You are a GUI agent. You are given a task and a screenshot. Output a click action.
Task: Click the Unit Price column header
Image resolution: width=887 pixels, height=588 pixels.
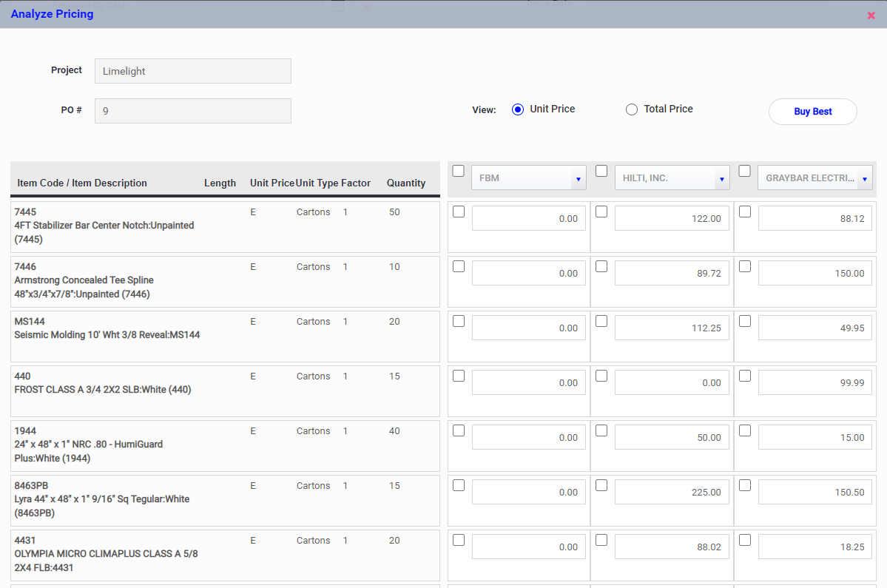(272, 183)
